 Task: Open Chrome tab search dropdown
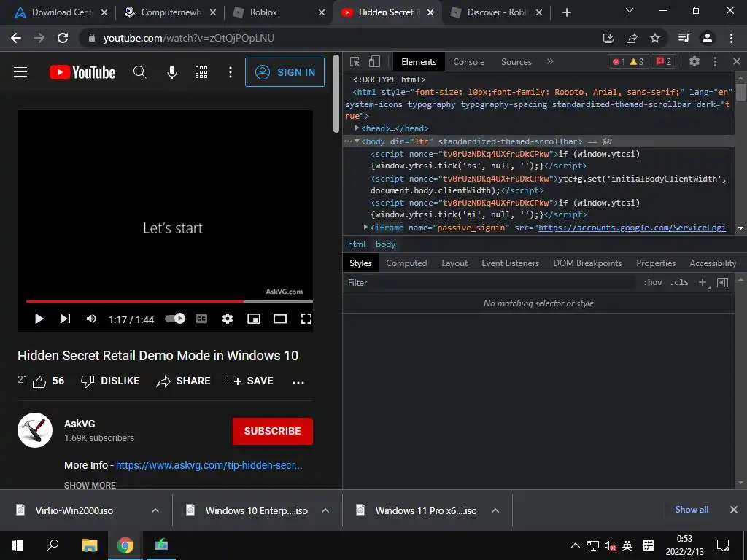pos(630,11)
